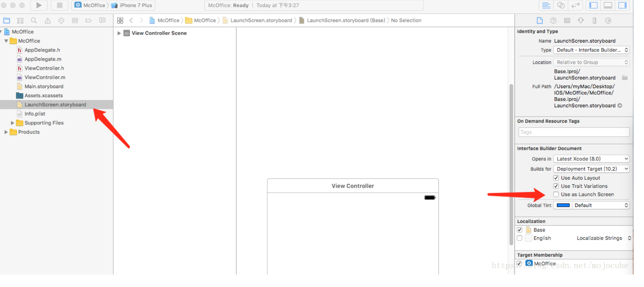The width and height of the screenshot is (644, 287).
Task: Select AppDelegate.m file
Action: point(43,59)
